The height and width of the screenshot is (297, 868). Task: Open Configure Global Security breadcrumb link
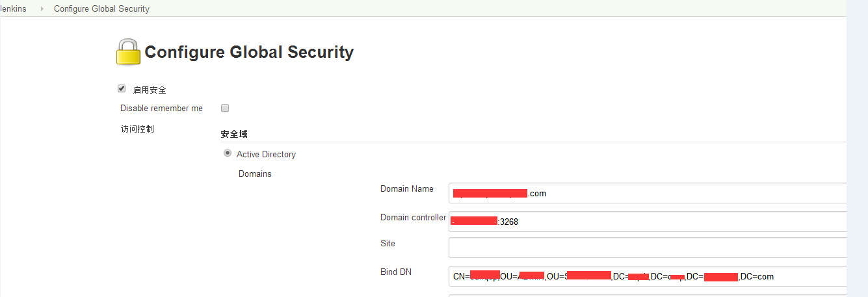[101, 9]
